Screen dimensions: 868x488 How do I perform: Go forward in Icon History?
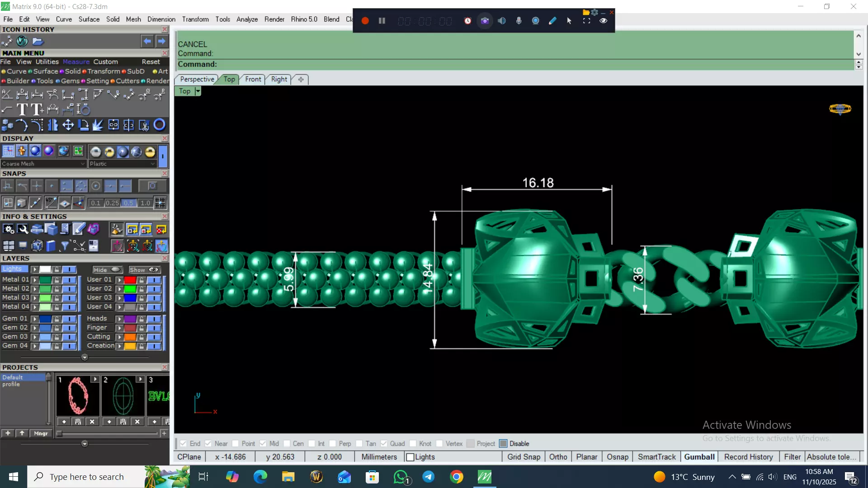[161, 41]
